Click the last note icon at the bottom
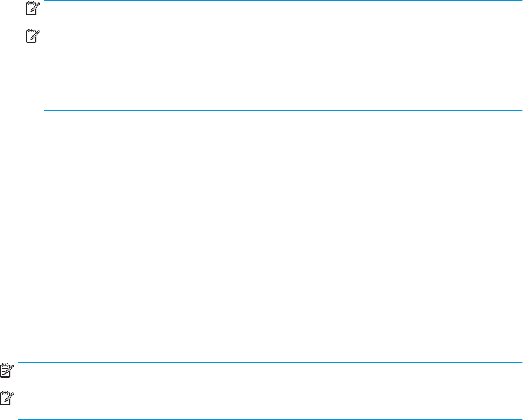Screen dimensions: 523x420 6,400
